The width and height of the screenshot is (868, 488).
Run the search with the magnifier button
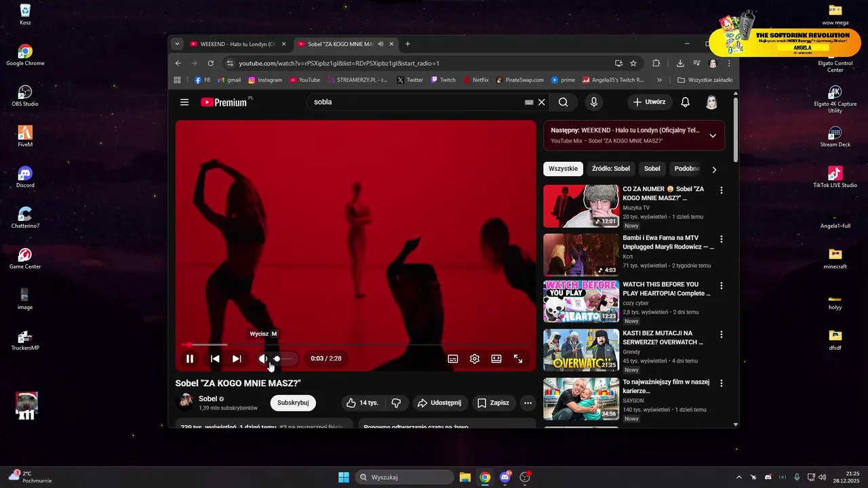click(x=564, y=102)
